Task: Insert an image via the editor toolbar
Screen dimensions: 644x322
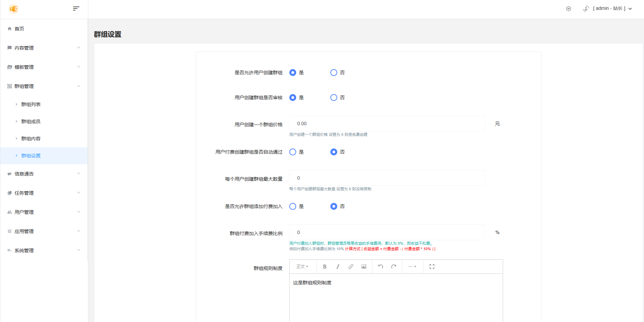Action: (x=364, y=267)
